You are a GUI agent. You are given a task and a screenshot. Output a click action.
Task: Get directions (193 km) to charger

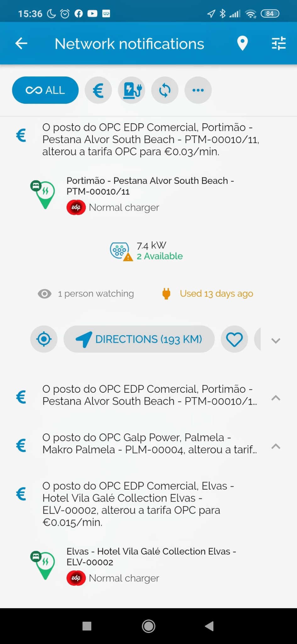point(139,339)
